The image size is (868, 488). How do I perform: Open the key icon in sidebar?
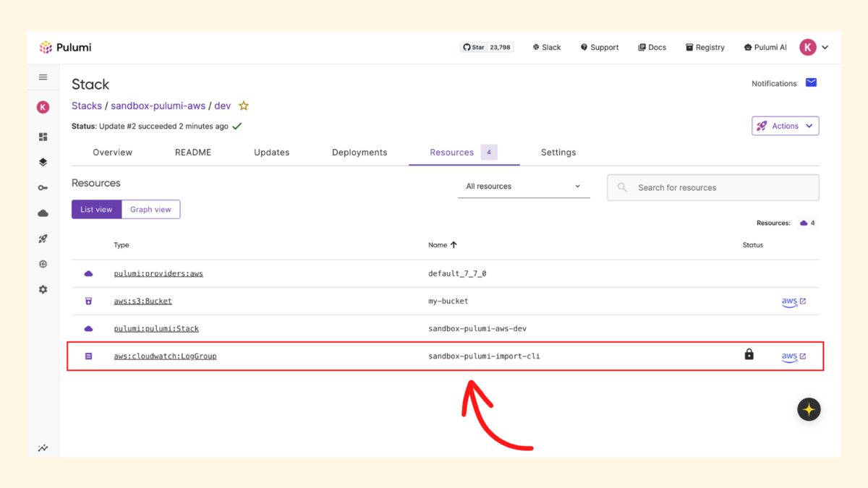(43, 188)
